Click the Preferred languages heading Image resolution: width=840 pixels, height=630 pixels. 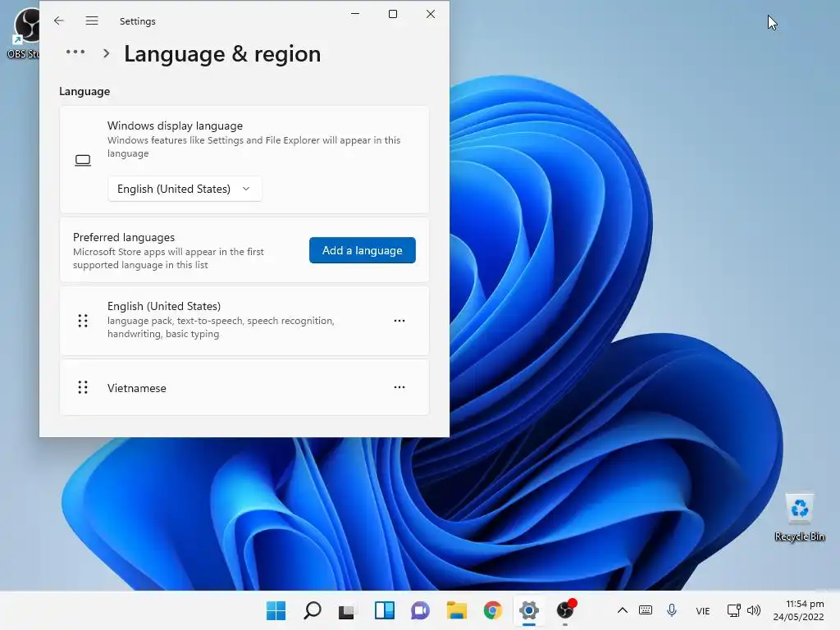click(x=124, y=237)
